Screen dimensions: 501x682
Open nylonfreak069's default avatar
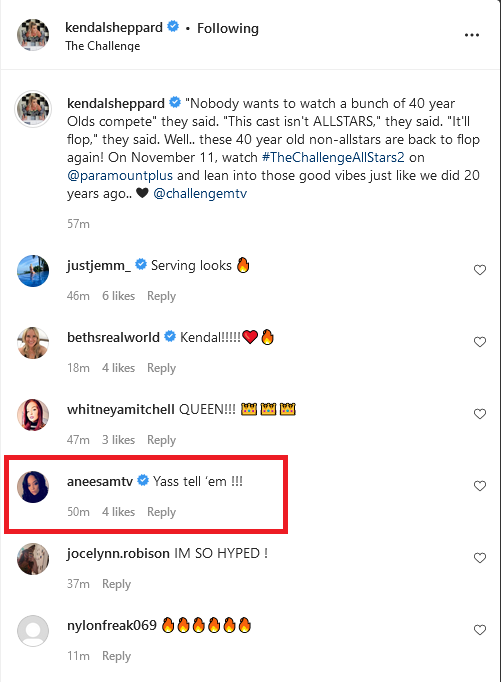coord(33,631)
